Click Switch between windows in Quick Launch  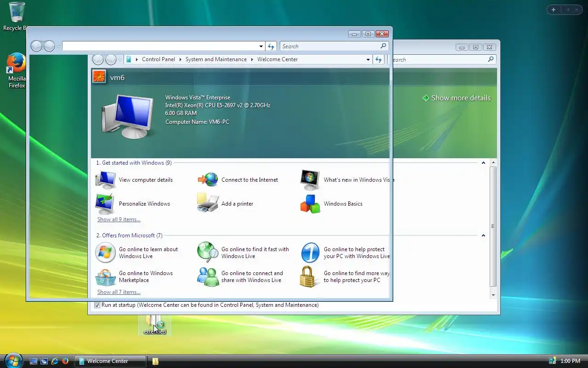click(x=44, y=361)
